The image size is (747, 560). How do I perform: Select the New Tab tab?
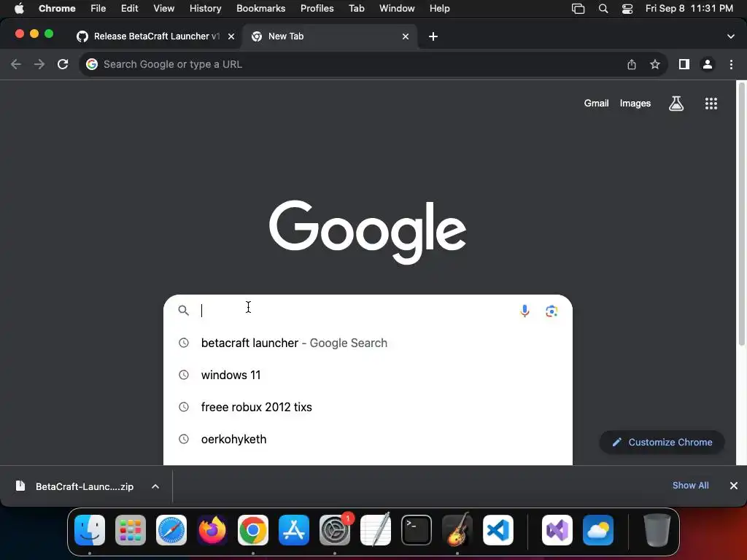[330, 36]
